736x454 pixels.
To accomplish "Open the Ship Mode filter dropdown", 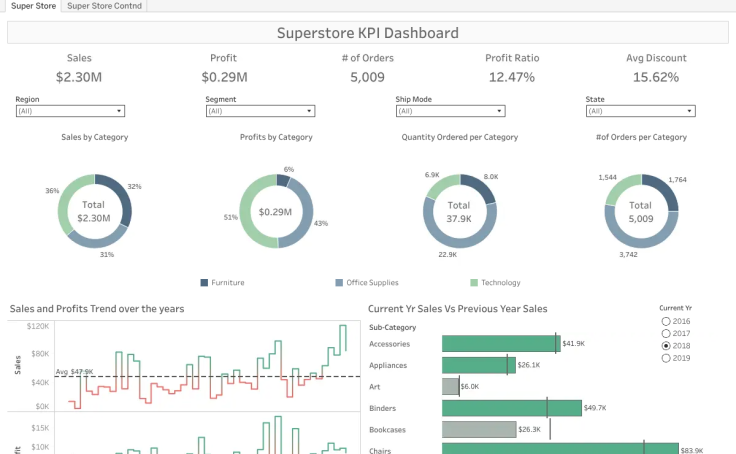I will [451, 111].
